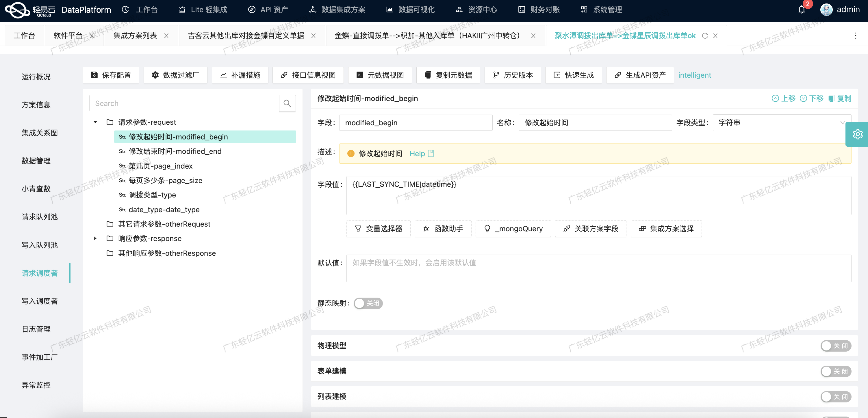Collapse the 请求参数-request tree node
The width and height of the screenshot is (868, 418).
click(x=95, y=122)
